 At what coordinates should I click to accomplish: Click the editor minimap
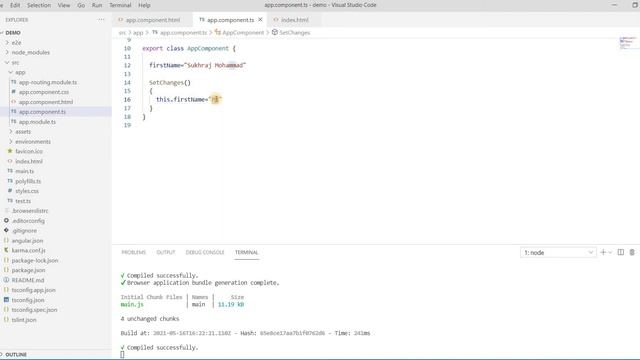pyautogui.click(x=628, y=42)
